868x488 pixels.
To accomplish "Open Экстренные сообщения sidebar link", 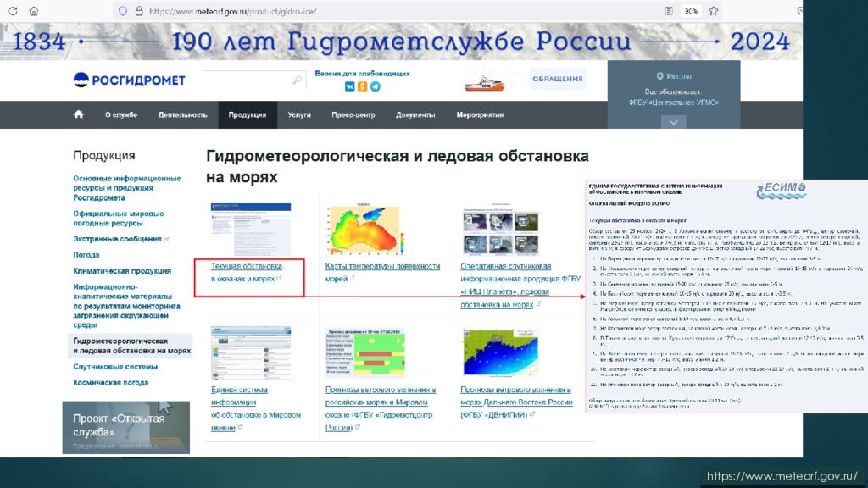I will pos(117,239).
